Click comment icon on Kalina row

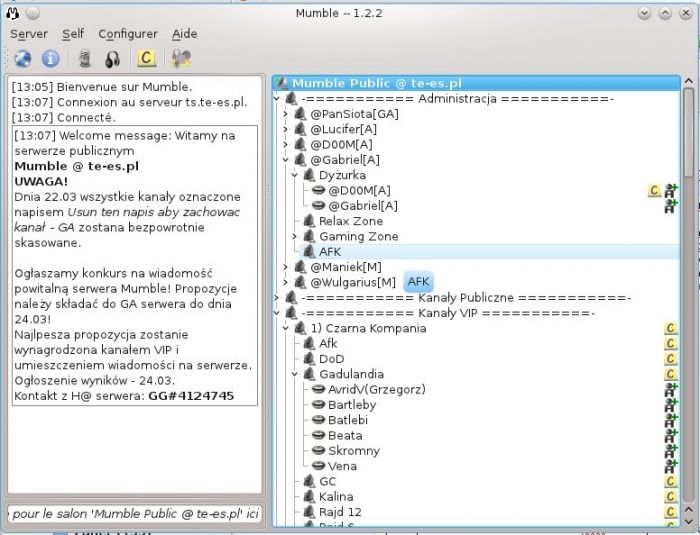[x=671, y=497]
